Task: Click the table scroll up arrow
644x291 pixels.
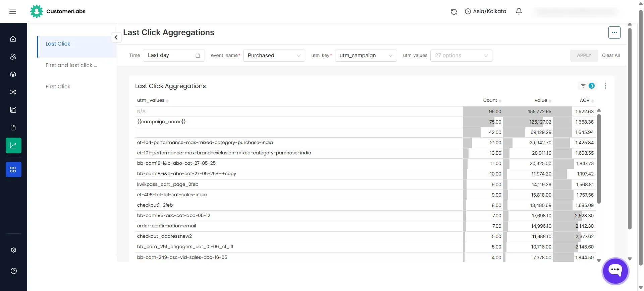Action: click(x=599, y=111)
